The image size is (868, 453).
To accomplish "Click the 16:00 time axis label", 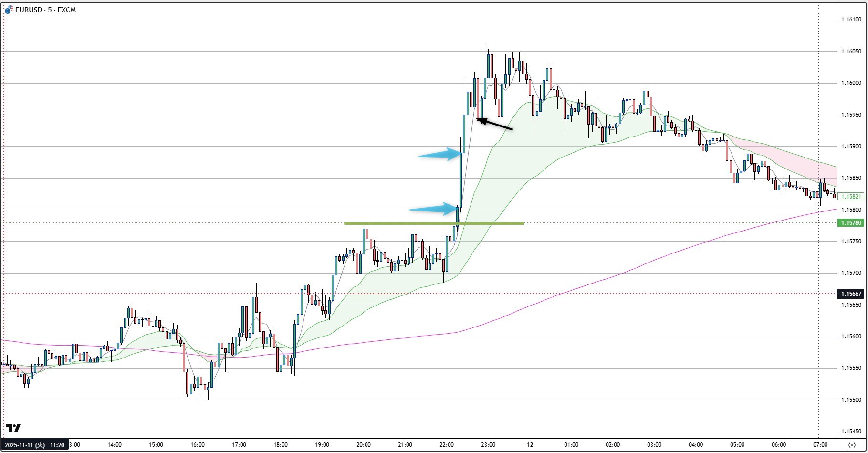I will [198, 445].
